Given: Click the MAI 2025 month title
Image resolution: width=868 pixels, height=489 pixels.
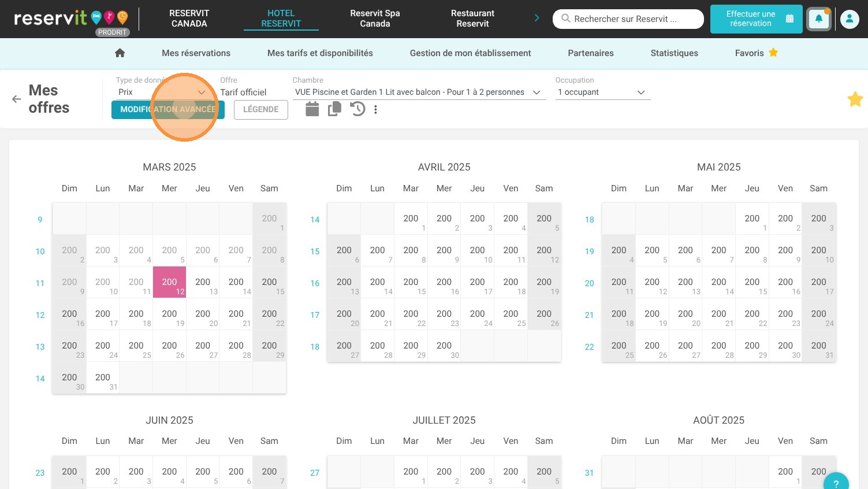Looking at the screenshot, I should pyautogui.click(x=718, y=167).
